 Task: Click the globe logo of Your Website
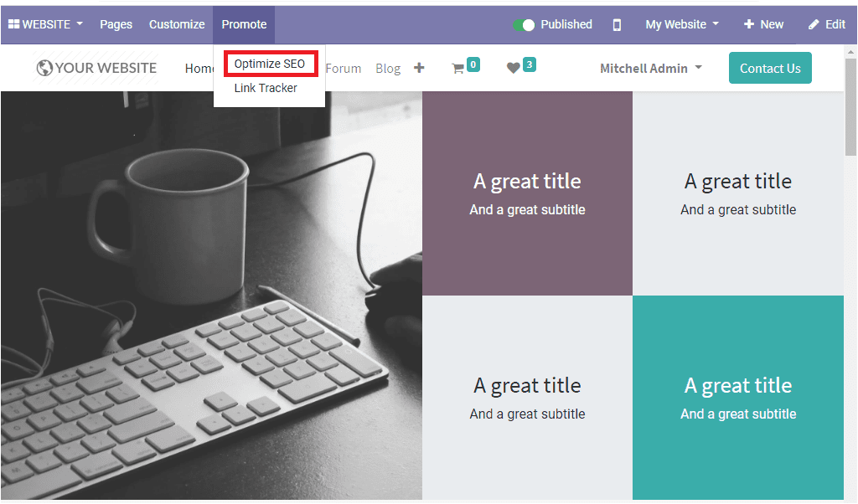tap(44, 68)
